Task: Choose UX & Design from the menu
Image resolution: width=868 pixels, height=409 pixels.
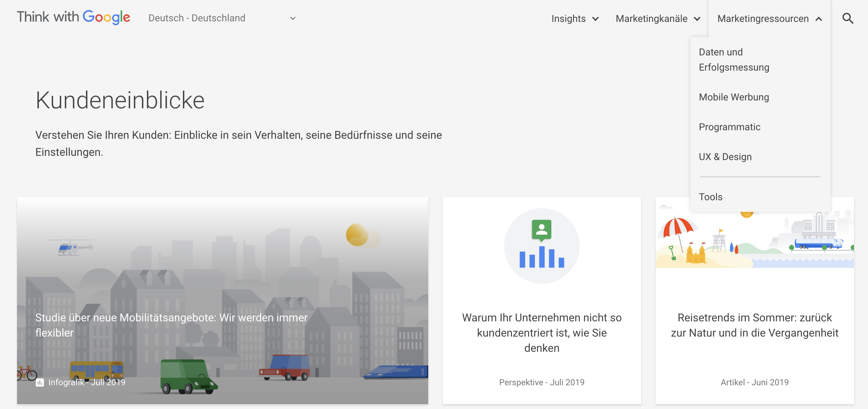Action: click(725, 157)
